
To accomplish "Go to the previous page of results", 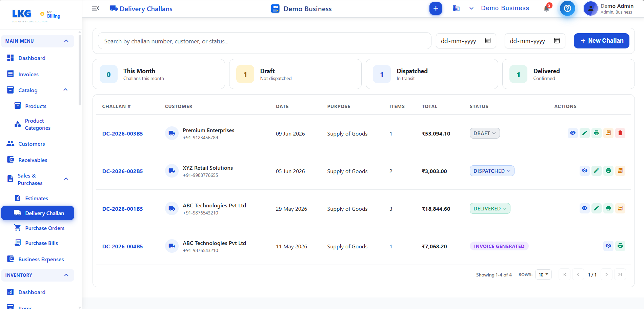I will click(578, 274).
